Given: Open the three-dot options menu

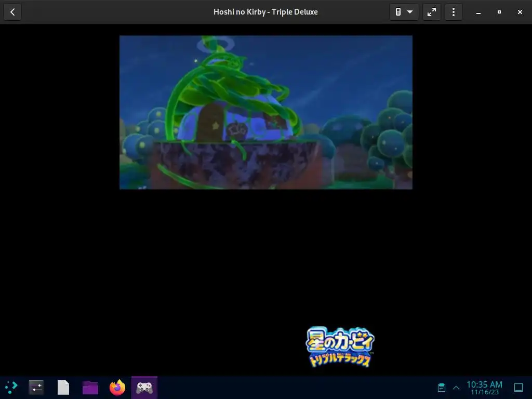Looking at the screenshot, I should [453, 12].
